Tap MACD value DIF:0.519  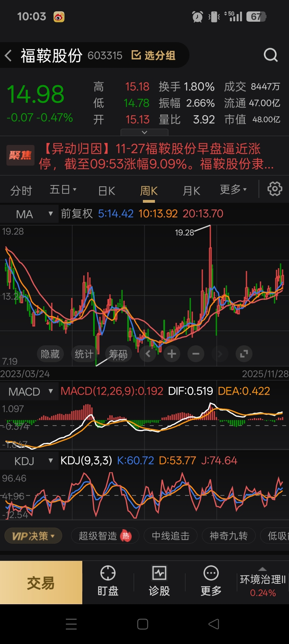[x=190, y=391]
